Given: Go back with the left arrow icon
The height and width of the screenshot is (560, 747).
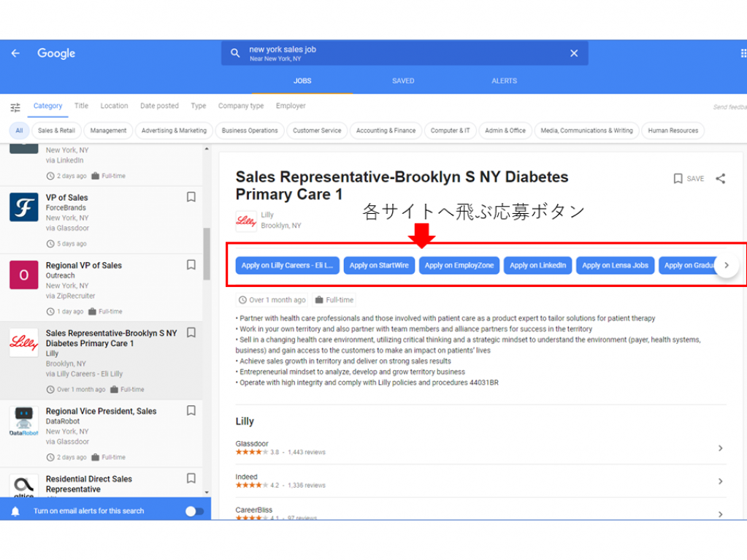Looking at the screenshot, I should coord(15,53).
